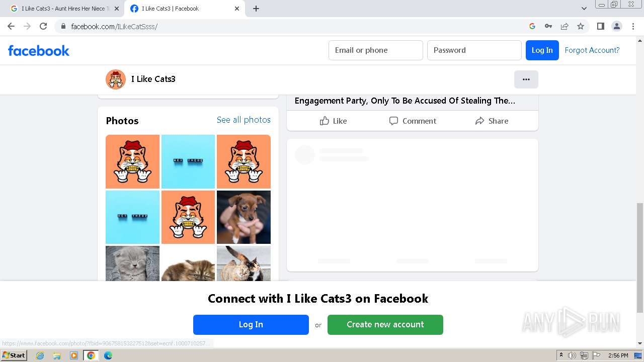Click the Photos section heading
Screen dimensions: 644x362
point(122,121)
